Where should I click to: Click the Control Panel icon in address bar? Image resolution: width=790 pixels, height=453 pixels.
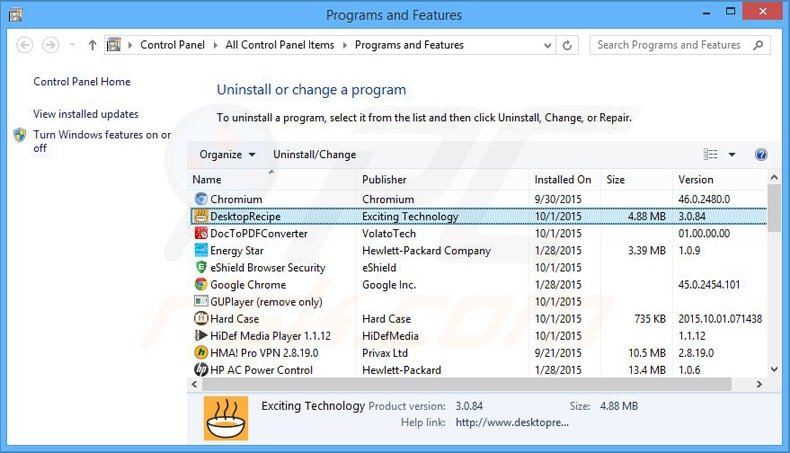[114, 45]
